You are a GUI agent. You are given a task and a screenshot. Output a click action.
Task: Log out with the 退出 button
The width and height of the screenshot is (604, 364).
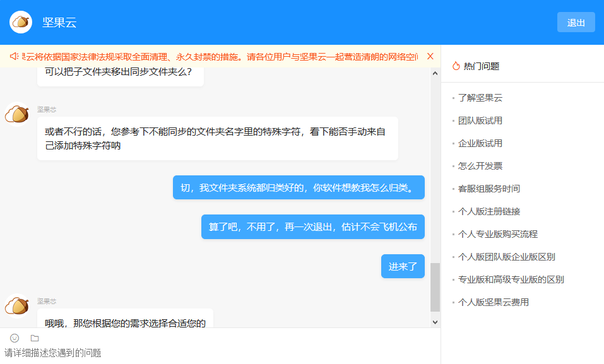point(576,22)
